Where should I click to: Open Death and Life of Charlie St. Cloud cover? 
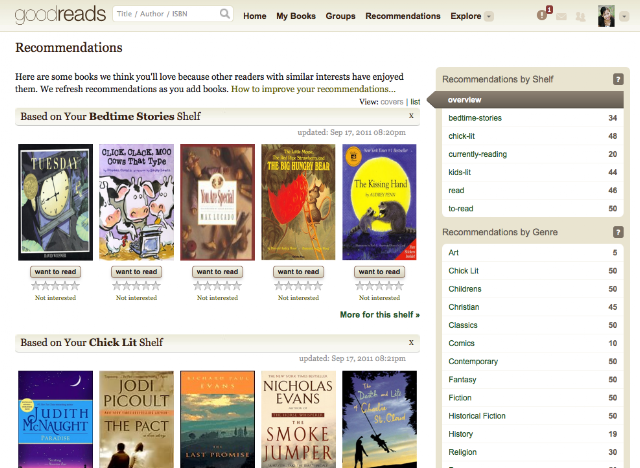click(380, 419)
